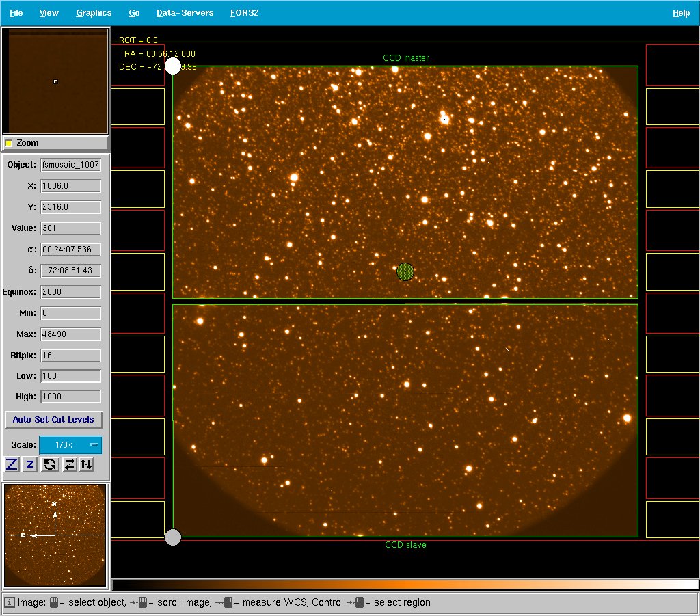Click the large Z zoom-in icon

click(x=12, y=464)
